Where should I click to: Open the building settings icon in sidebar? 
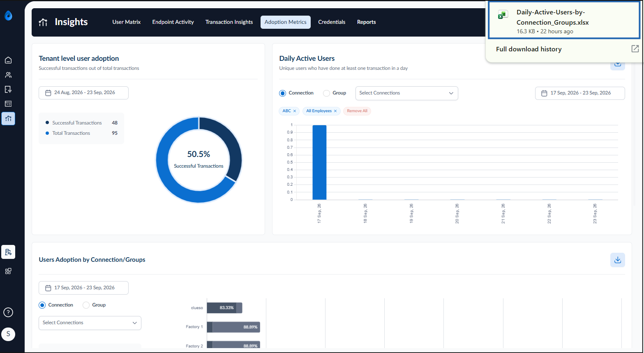tap(8, 252)
